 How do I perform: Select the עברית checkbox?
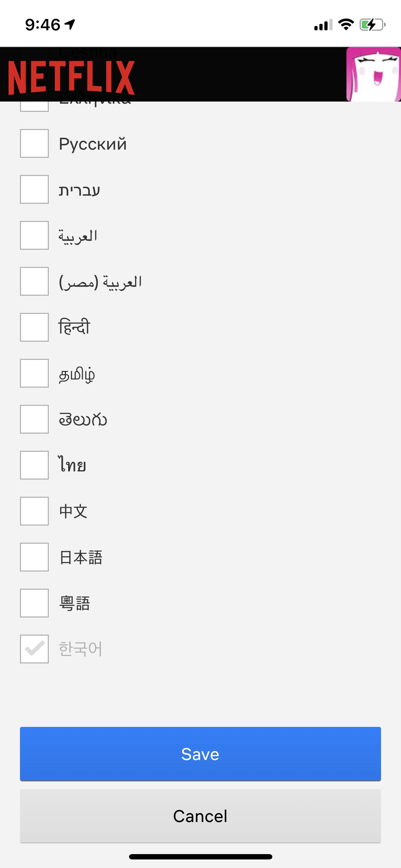tap(34, 190)
